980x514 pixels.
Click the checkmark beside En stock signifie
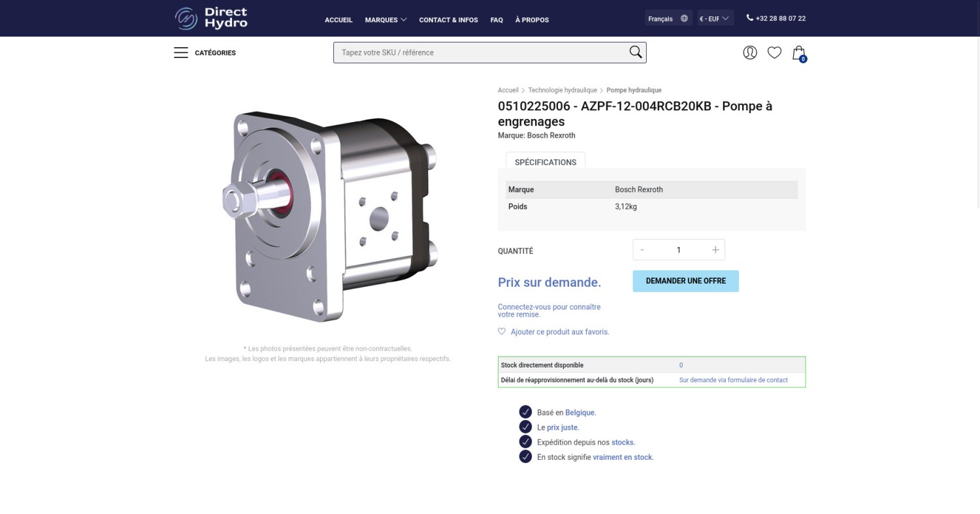coord(525,457)
